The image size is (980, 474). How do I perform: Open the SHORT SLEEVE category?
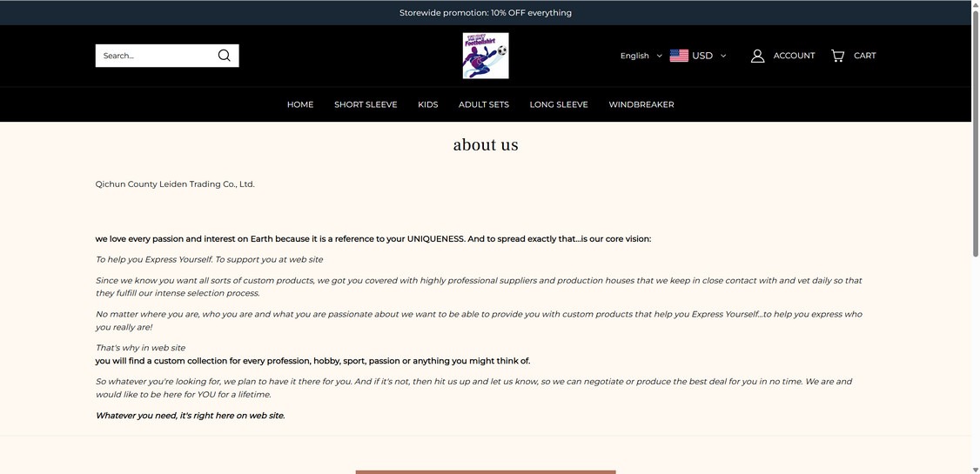(x=366, y=104)
